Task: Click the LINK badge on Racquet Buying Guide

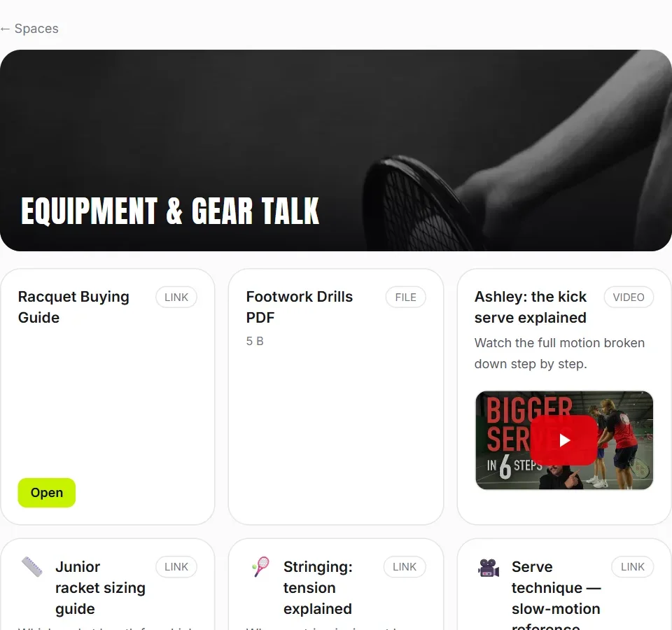Action: pyautogui.click(x=176, y=297)
